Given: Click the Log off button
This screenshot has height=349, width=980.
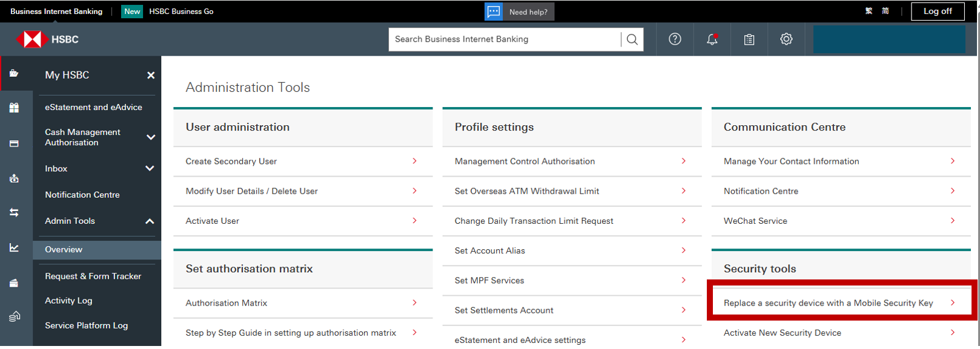Looking at the screenshot, I should (x=938, y=11).
